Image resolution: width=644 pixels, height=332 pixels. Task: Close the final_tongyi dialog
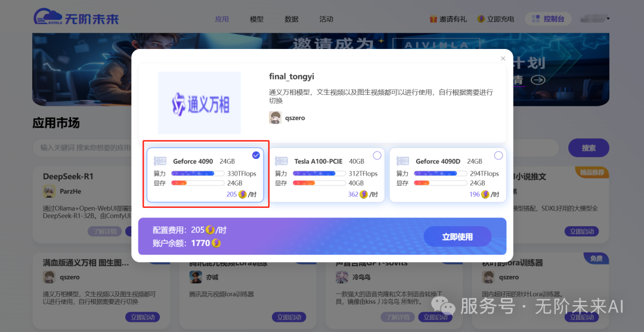(x=503, y=59)
